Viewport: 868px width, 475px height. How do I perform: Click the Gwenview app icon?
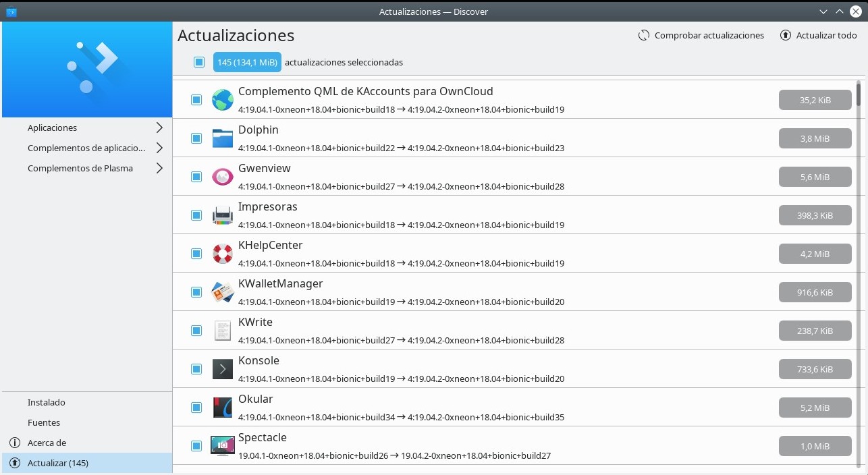pos(222,176)
